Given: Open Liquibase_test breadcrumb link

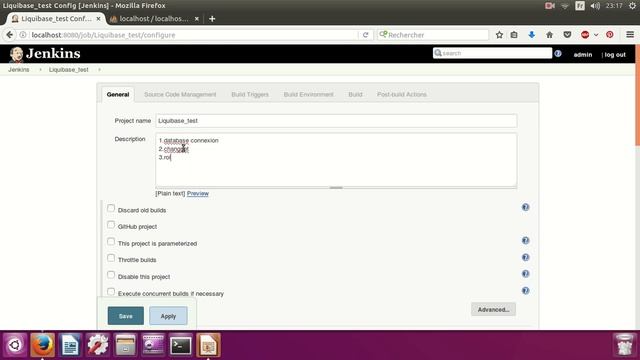Looking at the screenshot, I should click(69, 70).
